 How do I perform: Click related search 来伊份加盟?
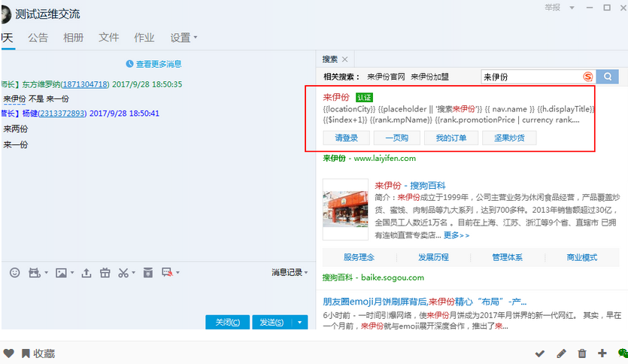(429, 77)
